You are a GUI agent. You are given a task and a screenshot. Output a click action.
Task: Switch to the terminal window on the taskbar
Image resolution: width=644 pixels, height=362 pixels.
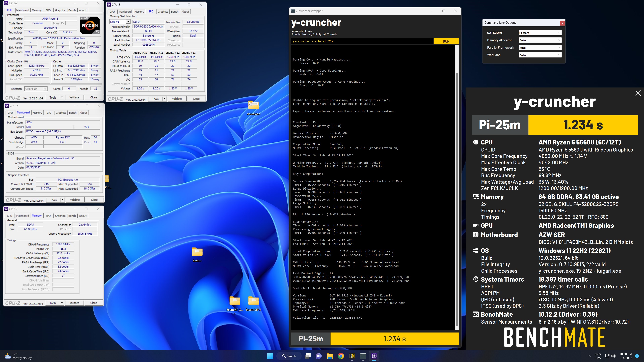363,356
